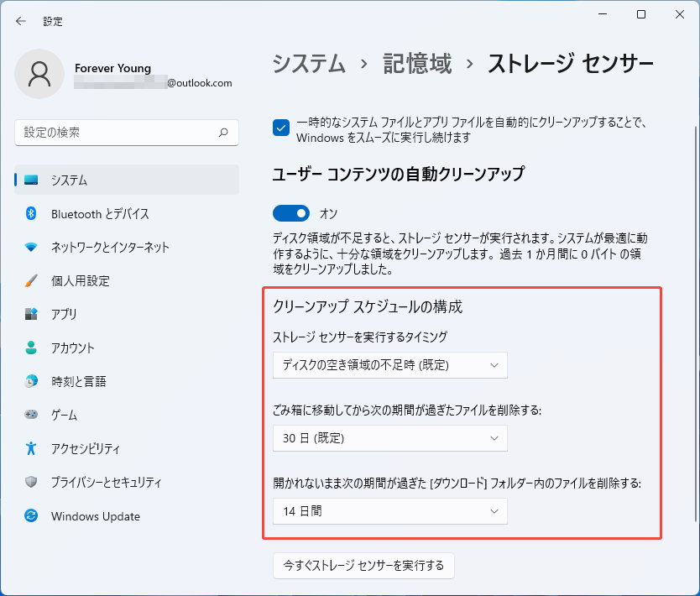Turn off ユーザーコンテンツの自動クリーンアップ toggle

(291, 213)
